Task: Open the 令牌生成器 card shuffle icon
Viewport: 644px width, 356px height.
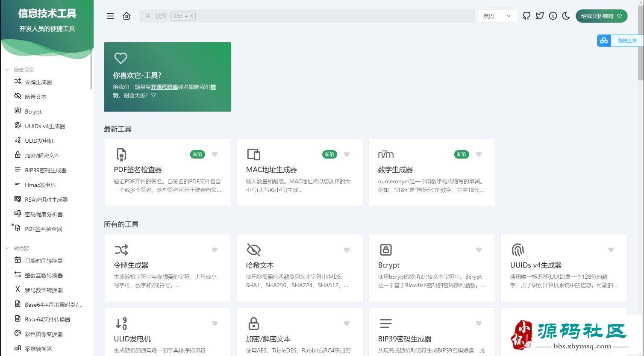Action: coord(121,250)
